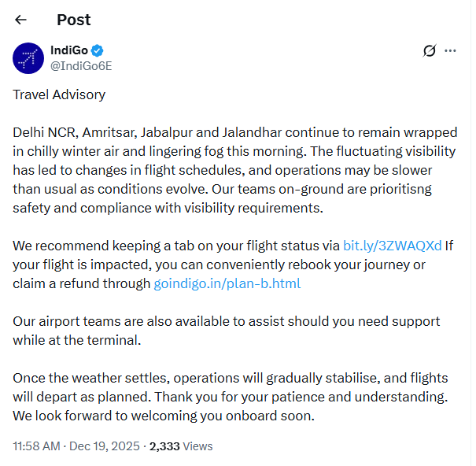Viewport: 476px width, 466px height.
Task: Open the bit.ly/3ZWAQXd flight status link
Action: (x=392, y=245)
